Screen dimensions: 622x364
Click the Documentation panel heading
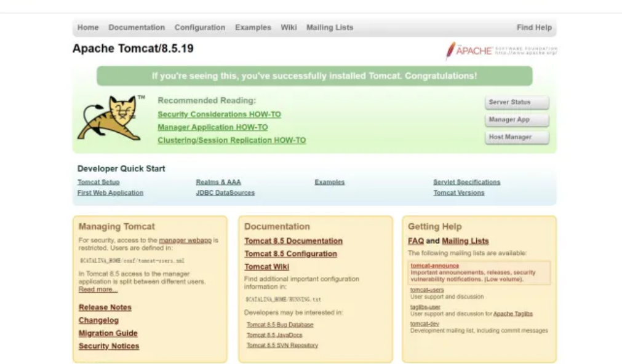[x=277, y=227]
